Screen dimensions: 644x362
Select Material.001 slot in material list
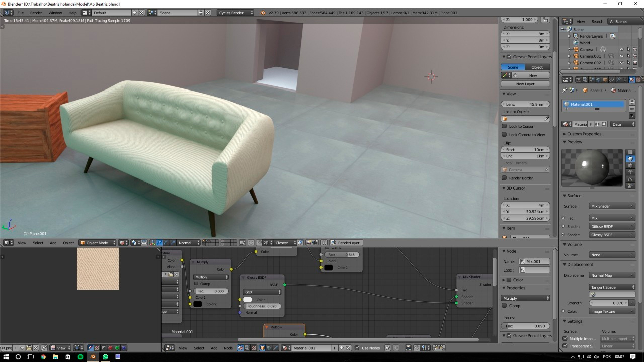click(594, 104)
